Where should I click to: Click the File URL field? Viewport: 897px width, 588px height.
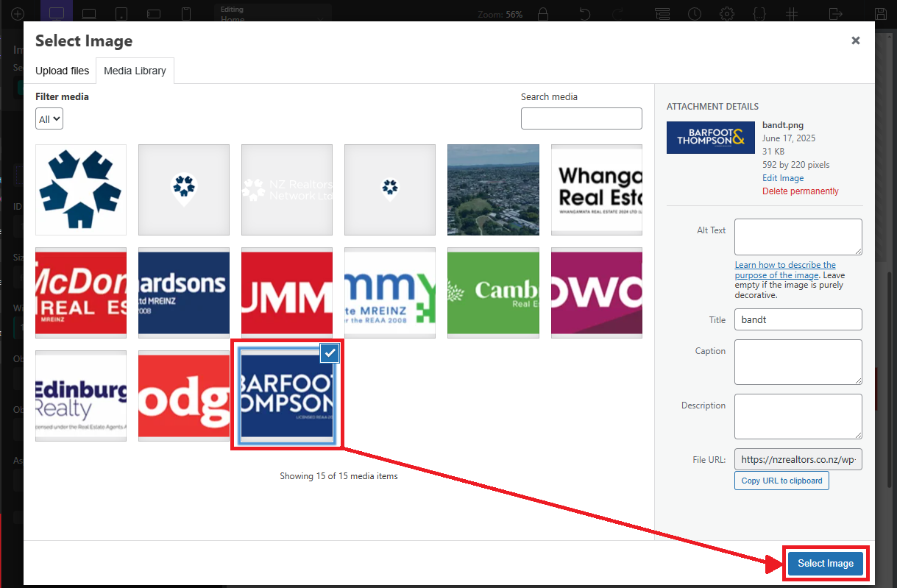pos(798,459)
